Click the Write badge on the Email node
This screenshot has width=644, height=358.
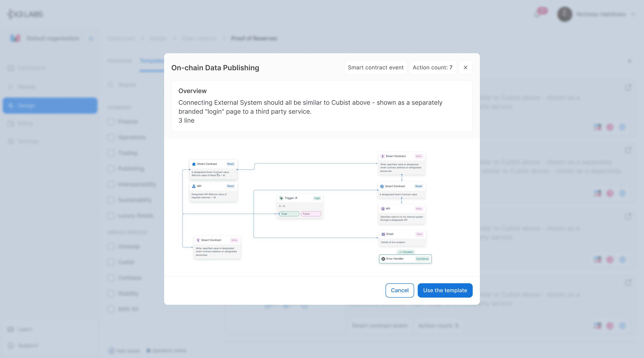[x=419, y=234]
